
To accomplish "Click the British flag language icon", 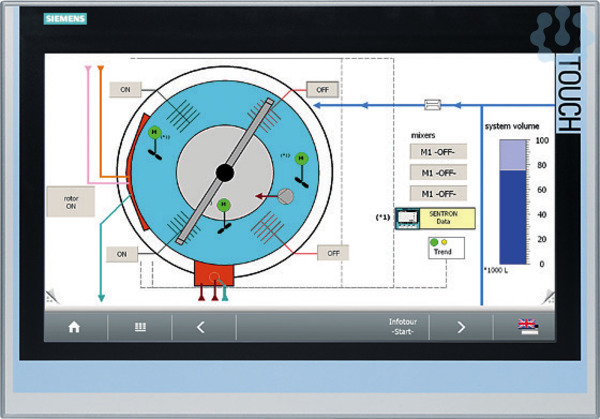I will coord(526,326).
